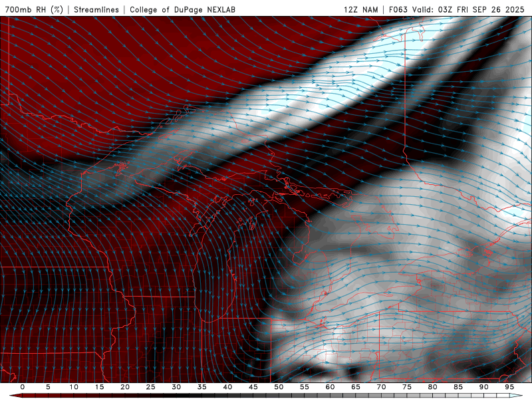The width and height of the screenshot is (532, 399).
Task: Click the '85' legend number
Action: coord(458,387)
